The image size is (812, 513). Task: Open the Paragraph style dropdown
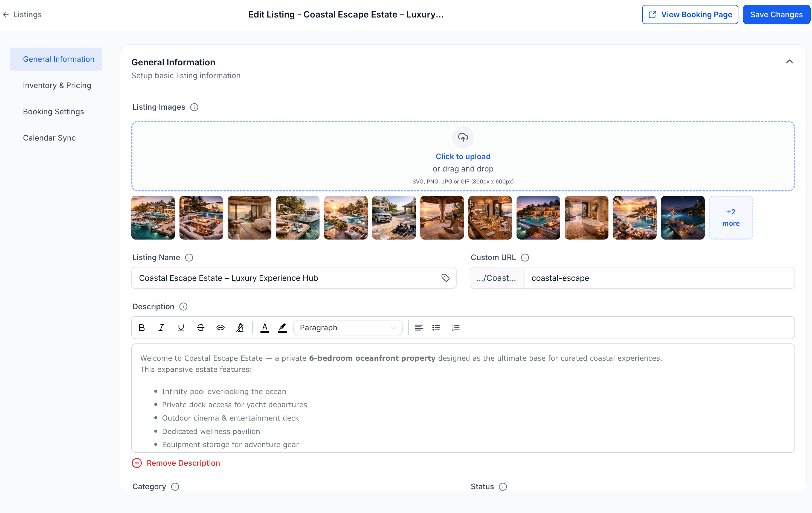tap(348, 328)
